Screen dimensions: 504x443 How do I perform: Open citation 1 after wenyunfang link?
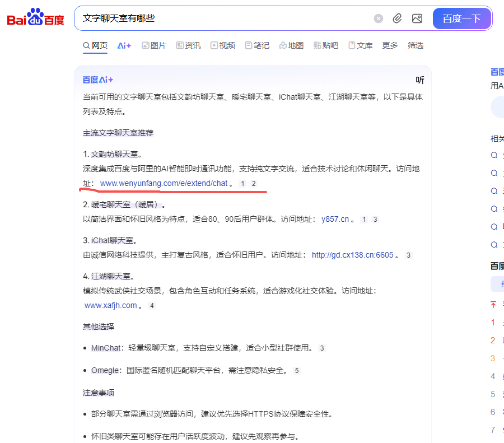point(242,184)
